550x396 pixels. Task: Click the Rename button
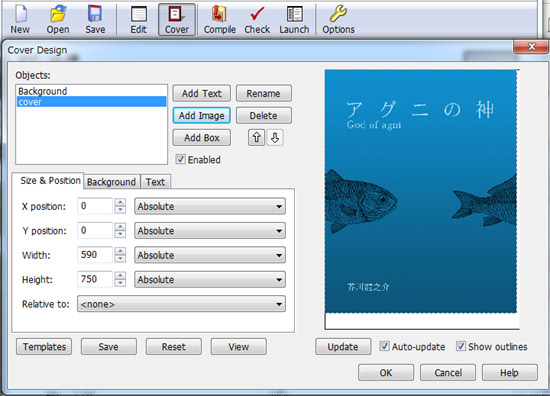[264, 93]
